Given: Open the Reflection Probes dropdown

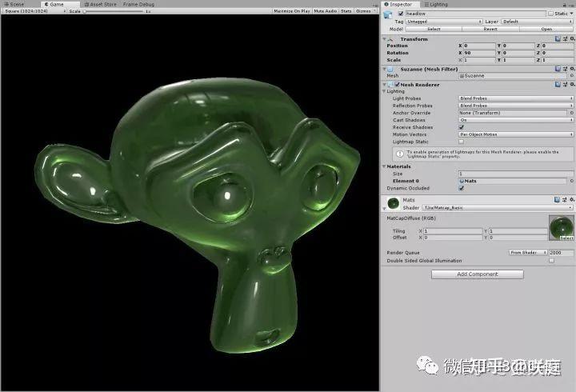Looking at the screenshot, I should pos(516,106).
